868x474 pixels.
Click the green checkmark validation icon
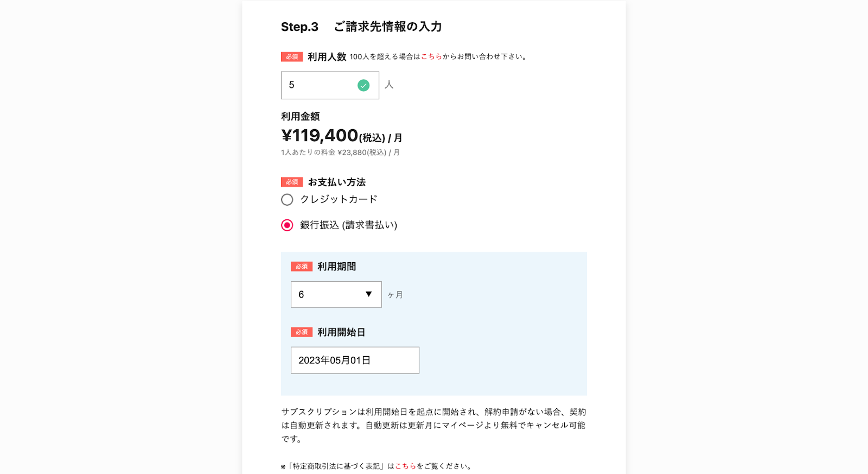coord(363,85)
